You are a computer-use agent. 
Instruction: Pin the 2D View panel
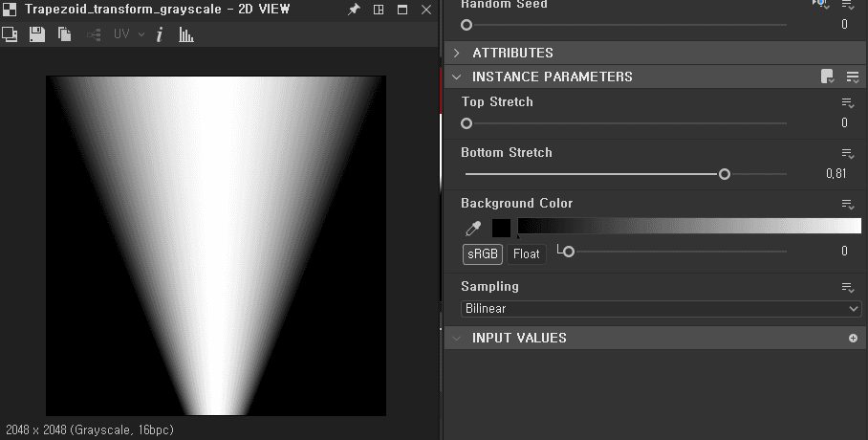353,10
